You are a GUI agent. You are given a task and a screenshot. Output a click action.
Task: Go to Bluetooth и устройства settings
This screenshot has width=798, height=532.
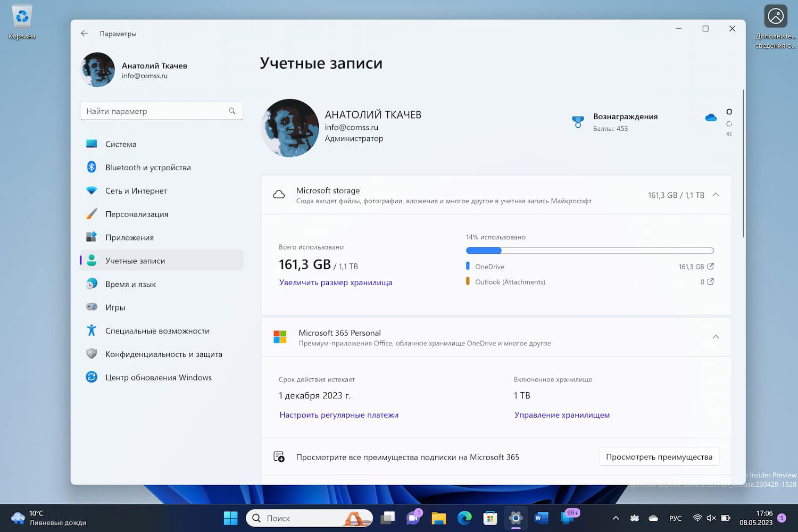click(x=162, y=167)
